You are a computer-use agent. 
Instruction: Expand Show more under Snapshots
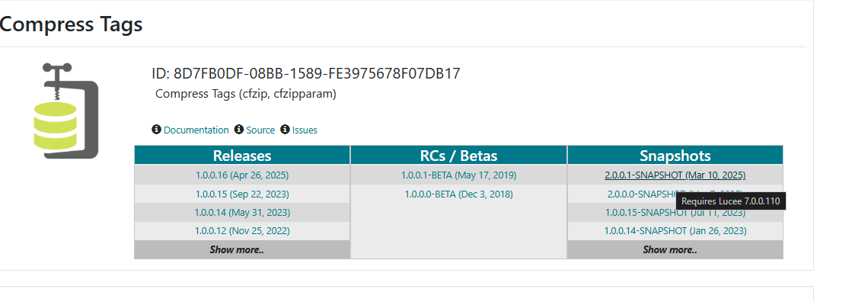click(x=670, y=249)
